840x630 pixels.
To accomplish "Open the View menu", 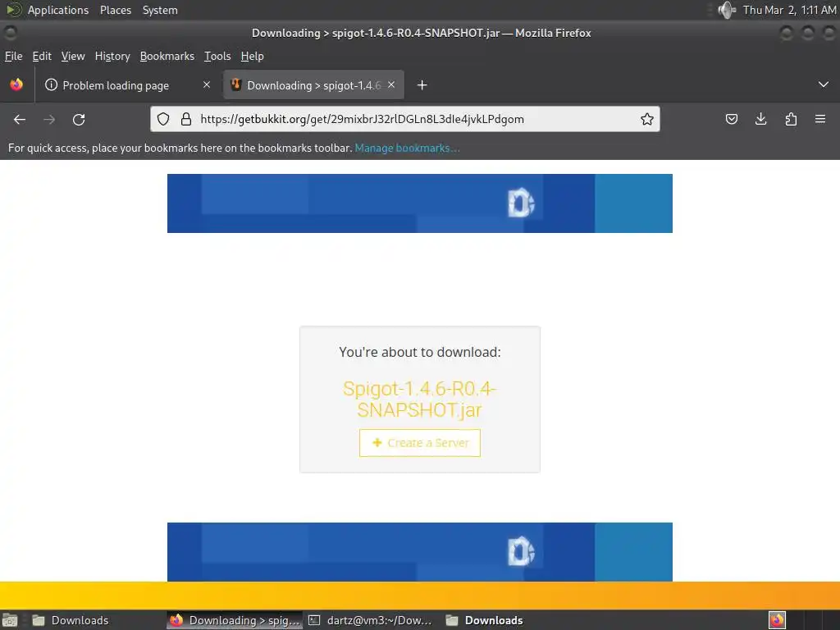I will pos(73,57).
